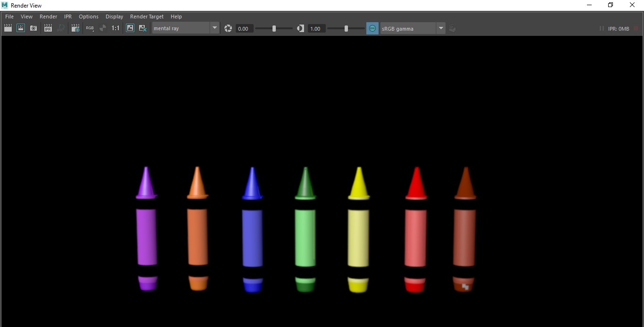Set the image to 1:1 real size
644x327 pixels.
point(116,28)
